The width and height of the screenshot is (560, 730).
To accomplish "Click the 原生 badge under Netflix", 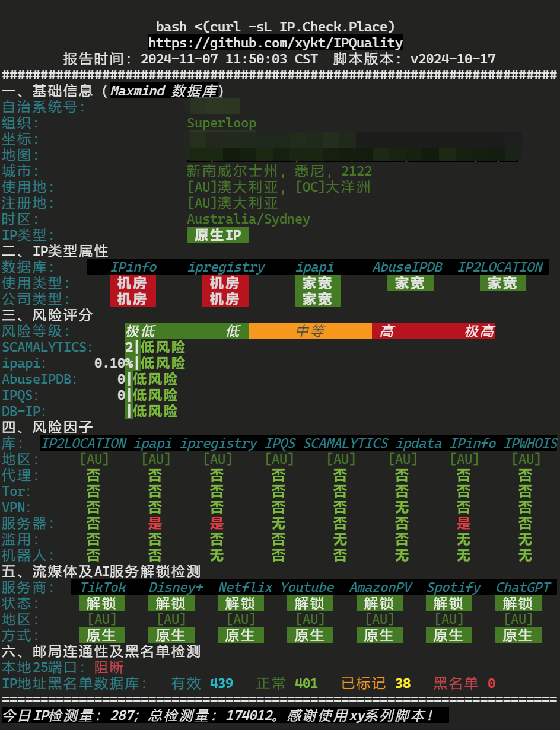I will point(241,635).
